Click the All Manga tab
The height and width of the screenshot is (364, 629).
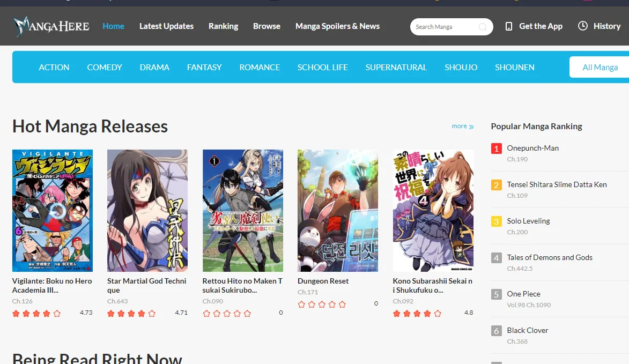pos(600,67)
